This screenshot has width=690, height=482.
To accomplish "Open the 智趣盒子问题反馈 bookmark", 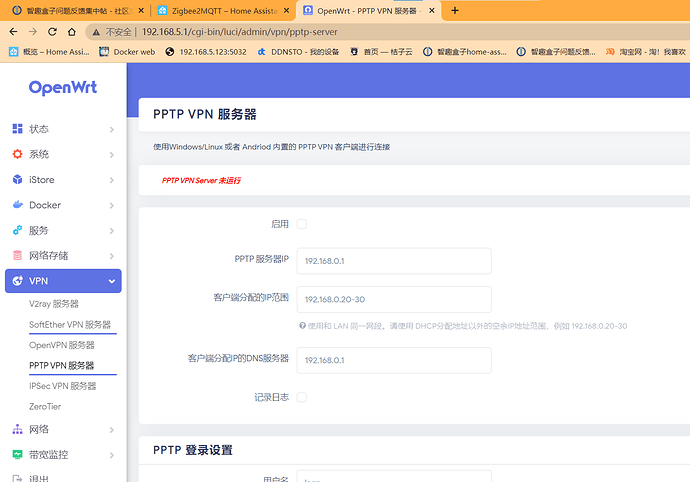I will 556,52.
